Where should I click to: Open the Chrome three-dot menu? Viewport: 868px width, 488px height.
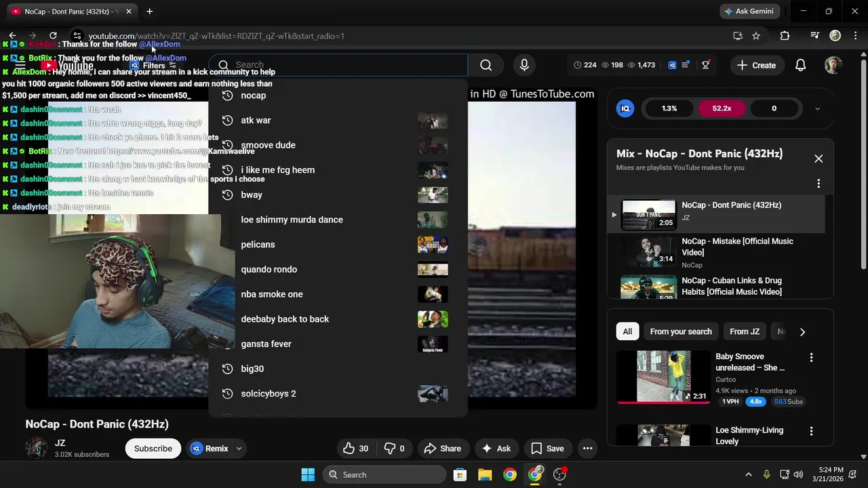point(855,36)
